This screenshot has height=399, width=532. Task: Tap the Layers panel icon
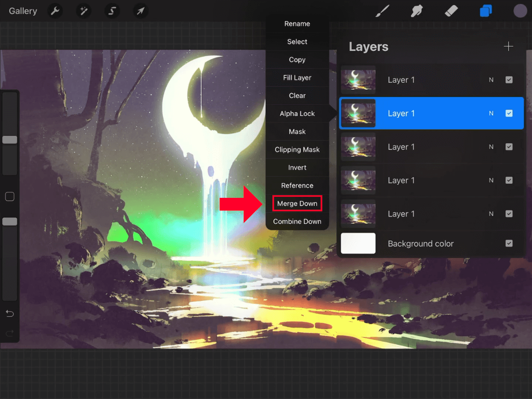[x=486, y=10]
